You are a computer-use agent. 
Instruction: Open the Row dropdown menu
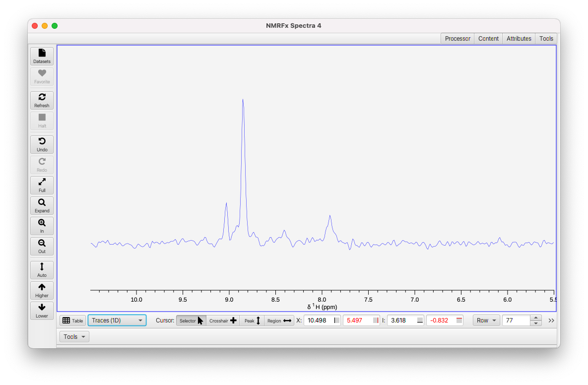pos(486,321)
